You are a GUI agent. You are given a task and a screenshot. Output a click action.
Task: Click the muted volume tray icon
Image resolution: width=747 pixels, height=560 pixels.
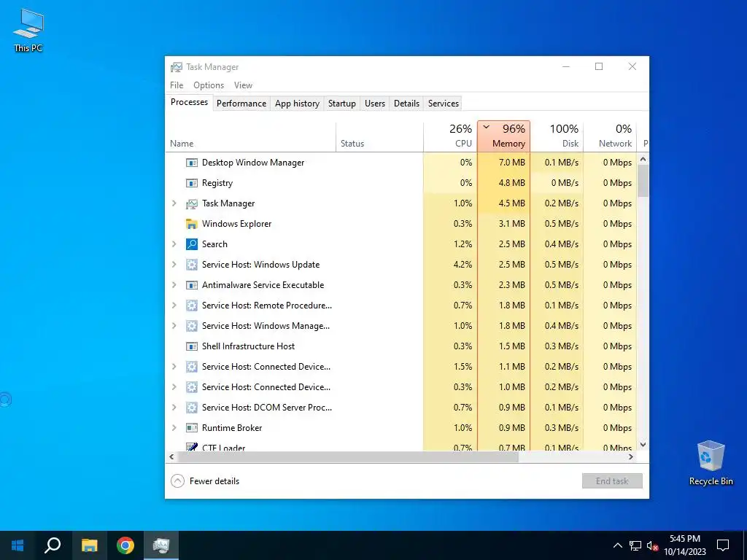point(653,545)
